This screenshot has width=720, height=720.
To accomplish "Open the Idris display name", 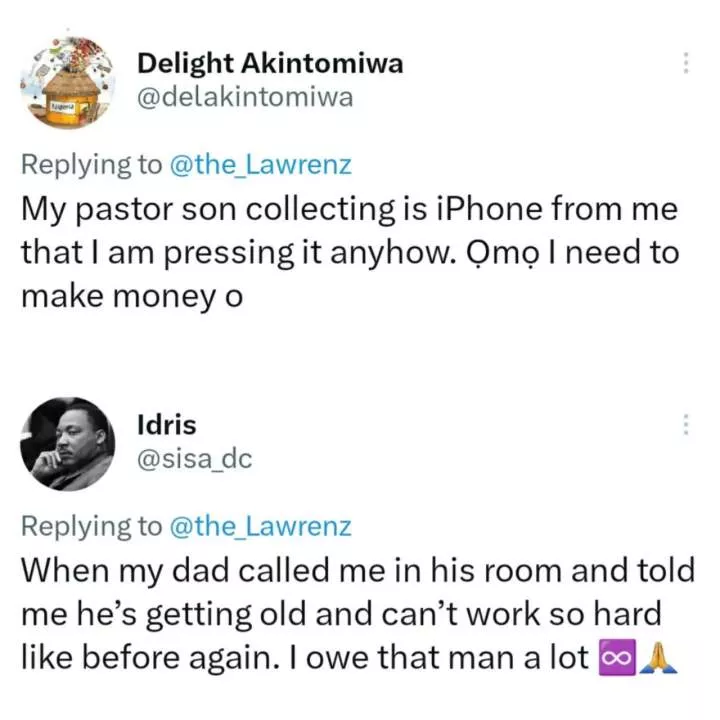I will tap(167, 425).
